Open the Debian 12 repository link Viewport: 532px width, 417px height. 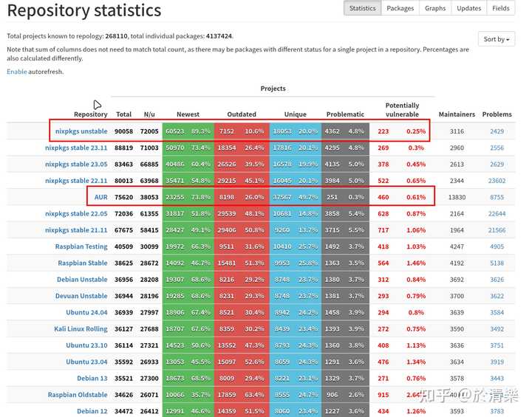click(x=92, y=411)
